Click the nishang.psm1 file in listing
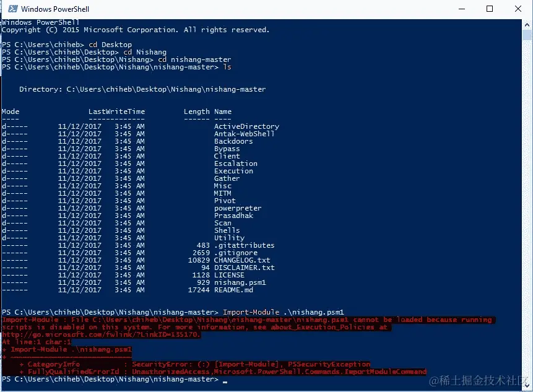Viewport: 533px width, 392px height. click(240, 282)
